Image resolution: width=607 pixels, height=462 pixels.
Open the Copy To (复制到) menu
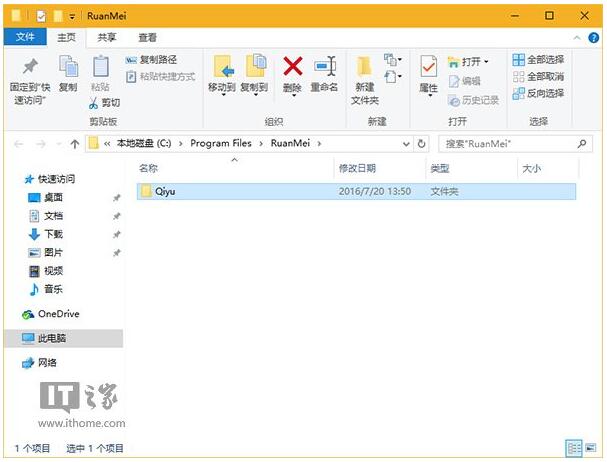[x=254, y=75]
